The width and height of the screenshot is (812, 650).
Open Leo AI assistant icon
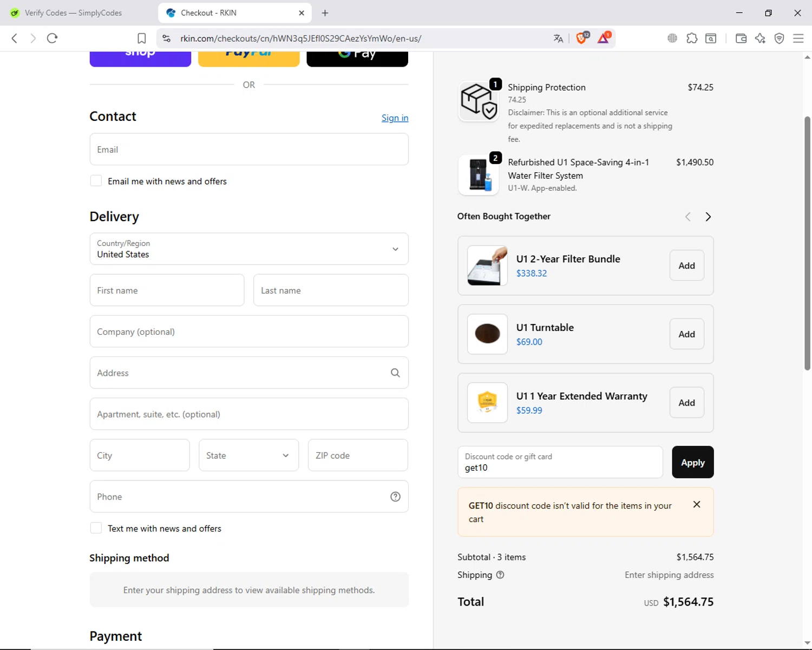pos(760,38)
